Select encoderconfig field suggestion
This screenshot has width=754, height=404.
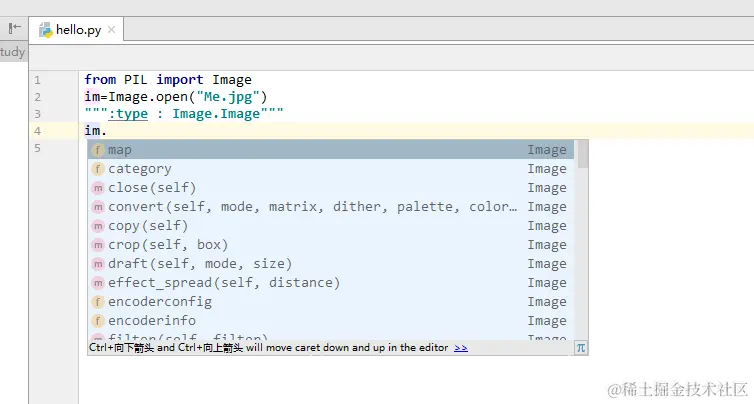coord(331,302)
